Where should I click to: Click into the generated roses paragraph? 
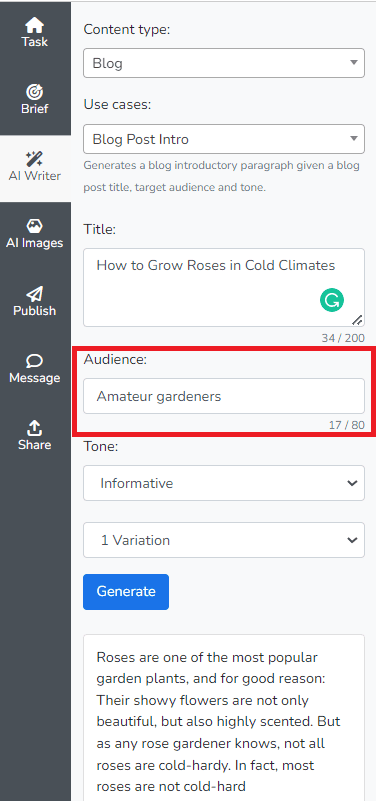pos(224,718)
